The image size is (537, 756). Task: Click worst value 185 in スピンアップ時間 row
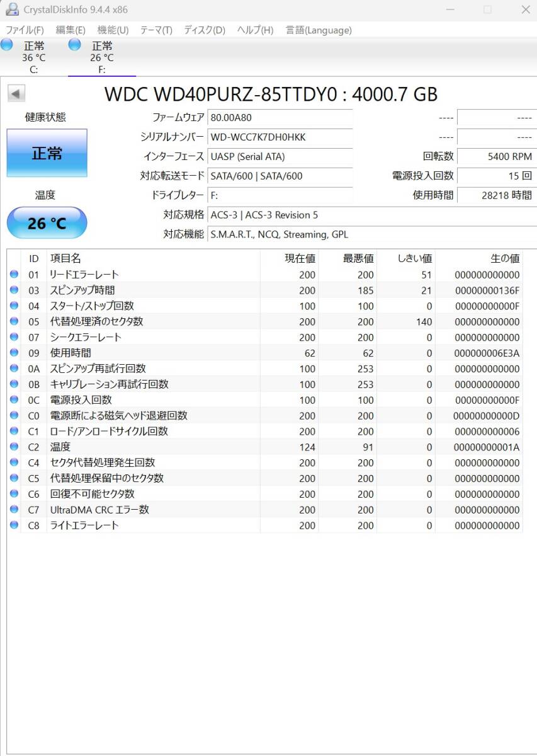tap(366, 290)
